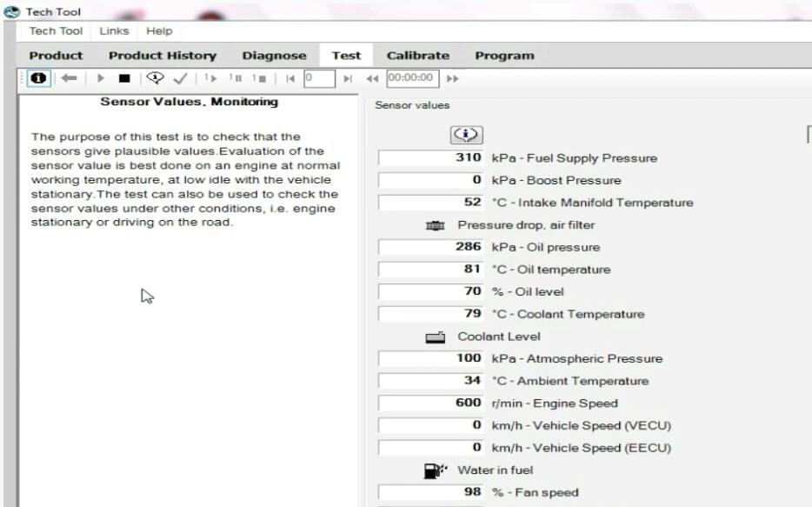The height and width of the screenshot is (507, 812).
Task: Click the '% - Fan speed' label
Action: click(x=535, y=492)
